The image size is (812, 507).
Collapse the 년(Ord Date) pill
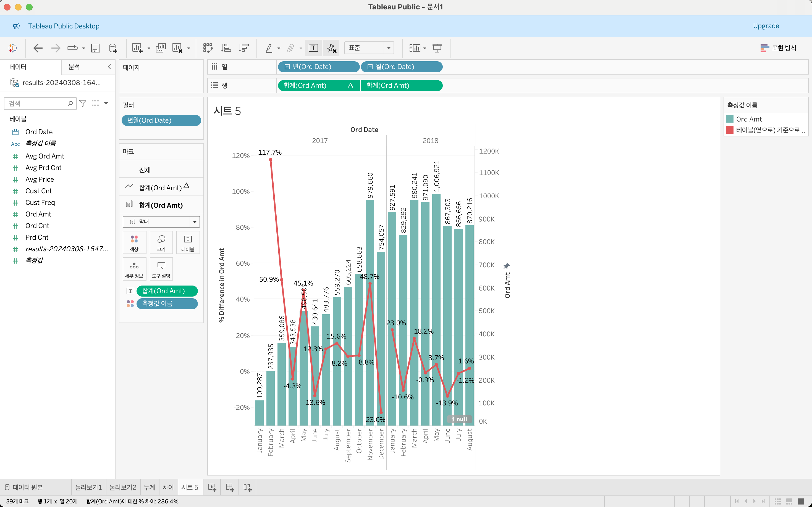287,67
